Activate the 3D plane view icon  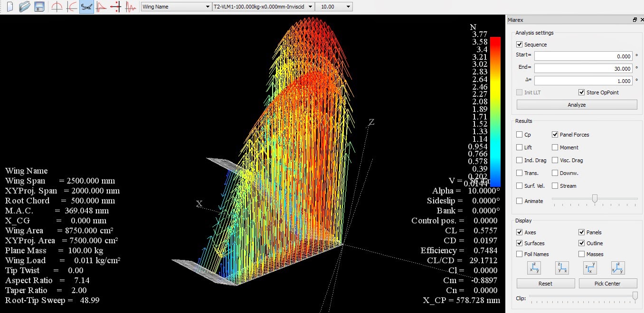tap(86, 7)
